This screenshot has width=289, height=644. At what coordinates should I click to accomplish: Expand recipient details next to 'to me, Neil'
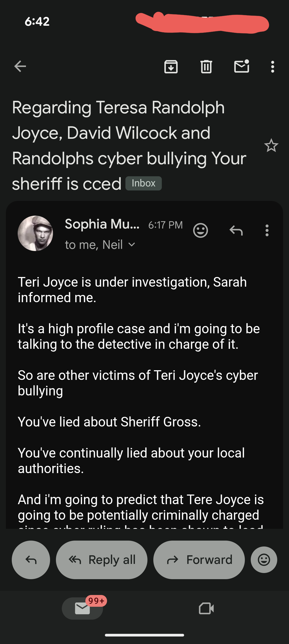[132, 245]
